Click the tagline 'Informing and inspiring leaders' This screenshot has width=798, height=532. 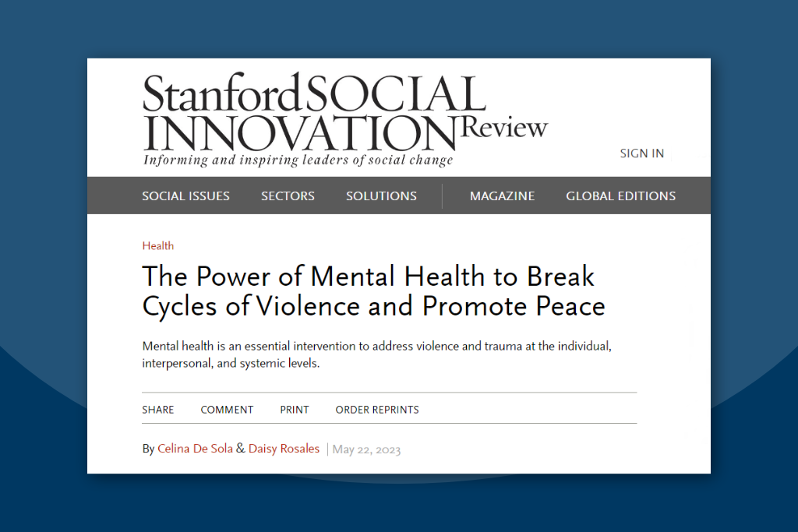(298, 160)
